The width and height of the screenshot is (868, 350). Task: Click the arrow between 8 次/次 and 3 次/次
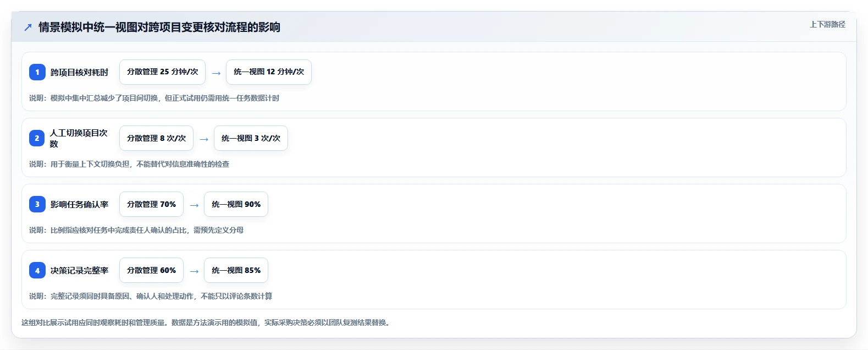[x=204, y=139]
